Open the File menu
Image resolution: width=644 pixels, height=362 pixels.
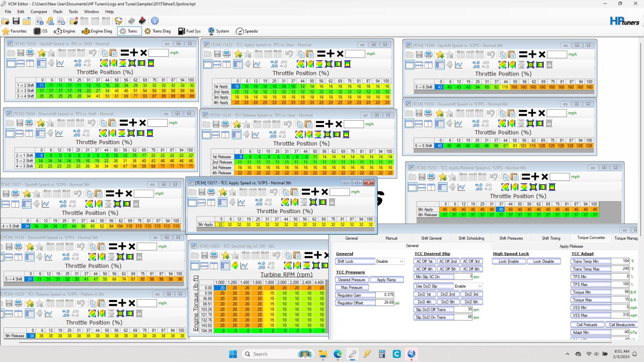coord(8,12)
